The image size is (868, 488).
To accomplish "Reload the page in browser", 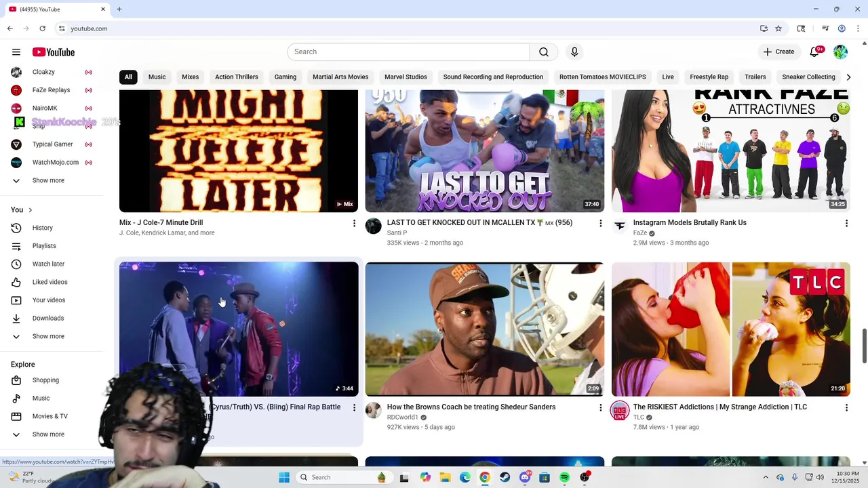I will (x=42, y=28).
